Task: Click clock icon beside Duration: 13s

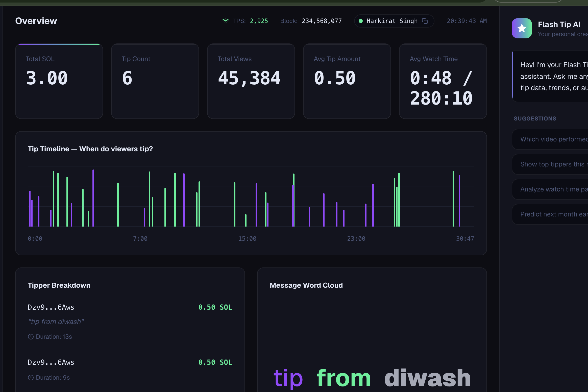Action: pos(31,337)
